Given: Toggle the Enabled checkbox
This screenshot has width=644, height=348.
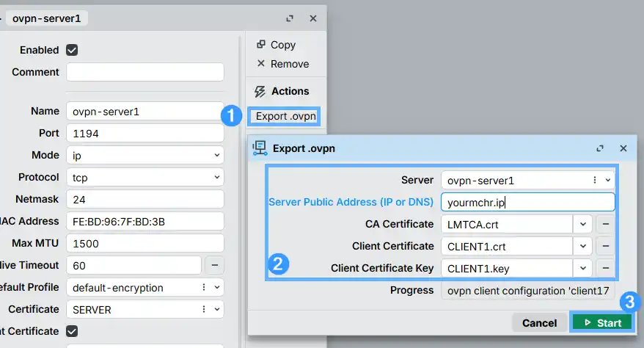Looking at the screenshot, I should 72,50.
